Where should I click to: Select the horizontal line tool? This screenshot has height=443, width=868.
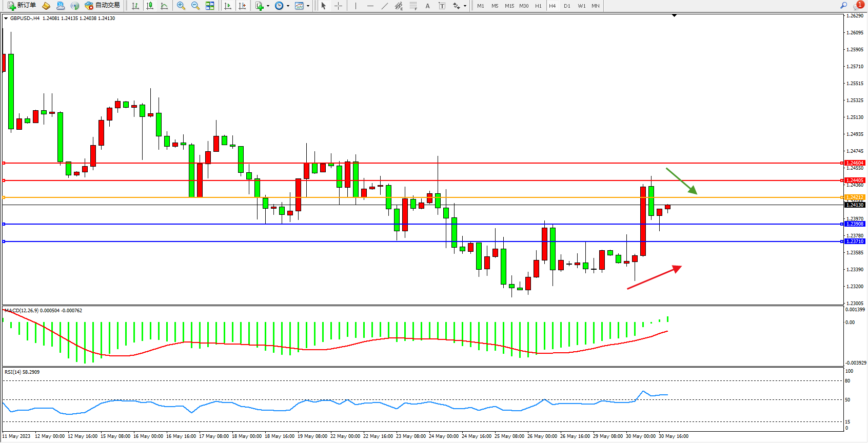point(370,6)
